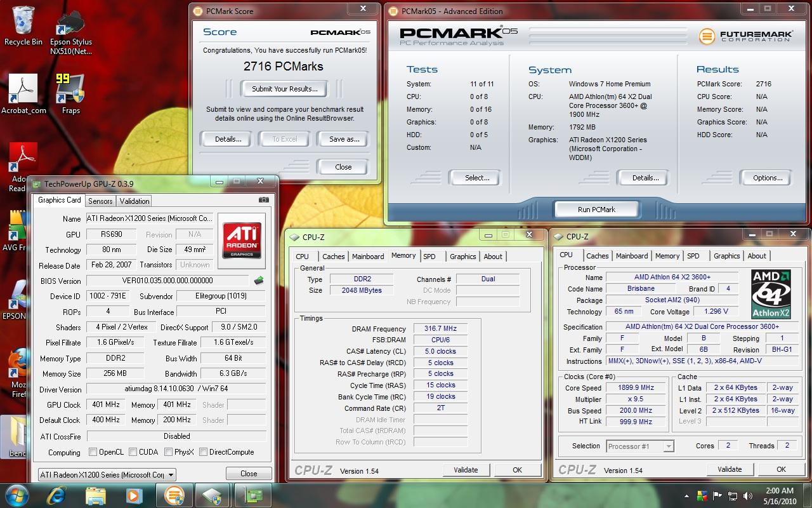Click the Options button under Results
Image resolution: width=812 pixels, height=508 pixels.
(768, 178)
